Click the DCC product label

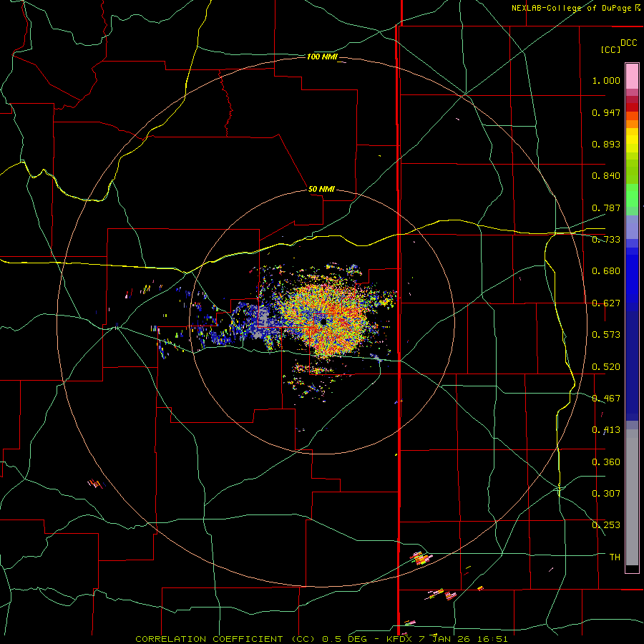pyautogui.click(x=628, y=43)
